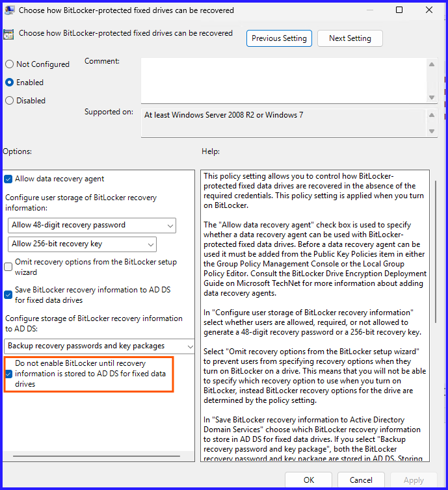The image size is (448, 490).
Task: Click the Comment box scroll up arrow
Action: (432, 64)
